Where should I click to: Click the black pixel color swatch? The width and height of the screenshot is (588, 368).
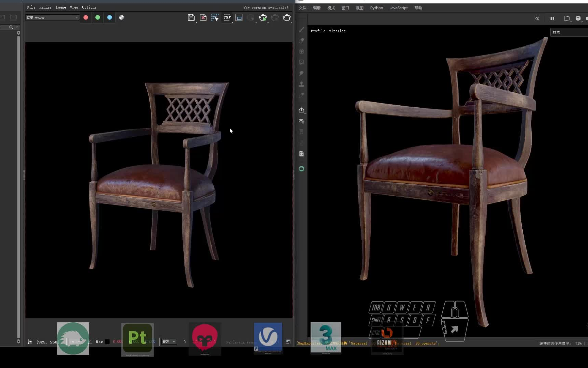point(107,342)
